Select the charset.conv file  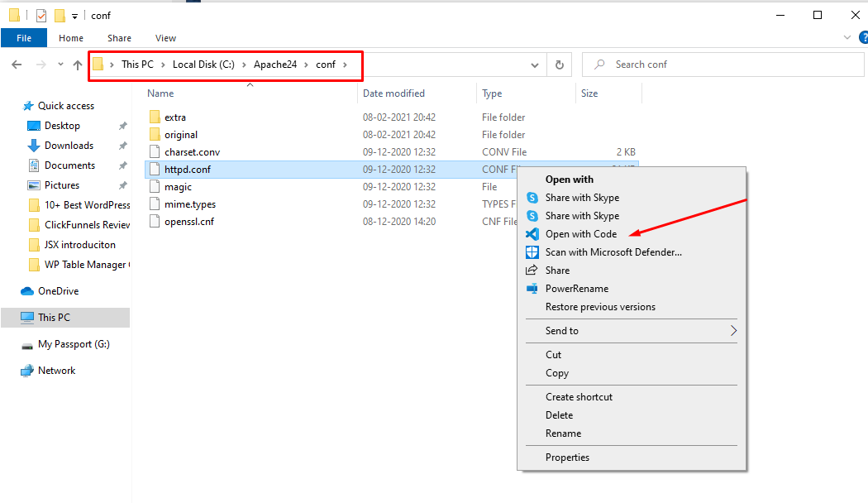[192, 151]
